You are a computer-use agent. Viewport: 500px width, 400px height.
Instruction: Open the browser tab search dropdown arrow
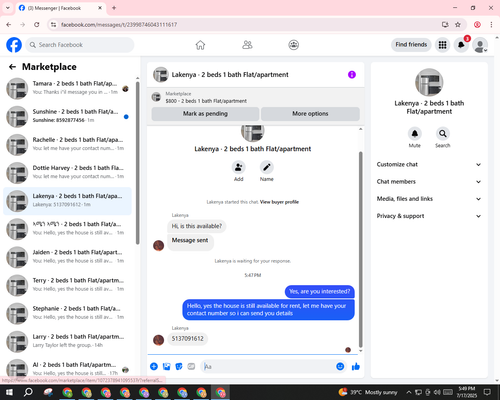(x=8, y=8)
